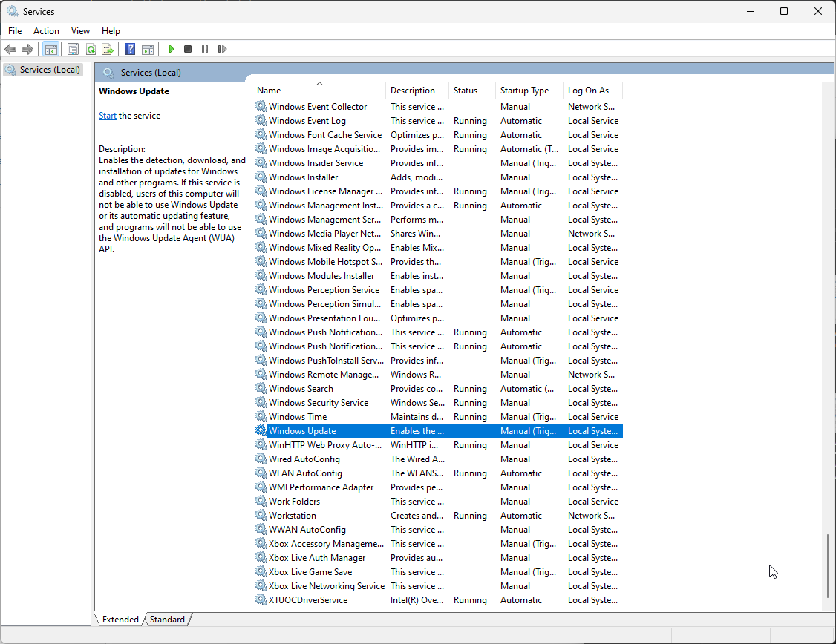
Task: Sort by the Log On As column header
Action: tap(593, 90)
